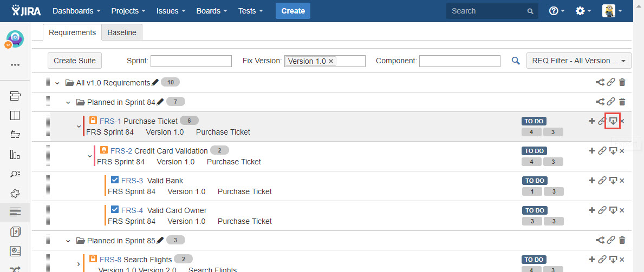Click the Create button
The image size is (644, 272).
[293, 11]
